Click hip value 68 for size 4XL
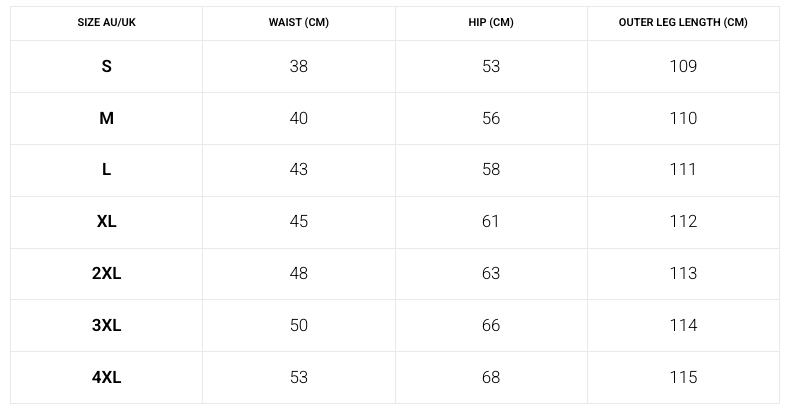790x419 pixels. (x=490, y=377)
